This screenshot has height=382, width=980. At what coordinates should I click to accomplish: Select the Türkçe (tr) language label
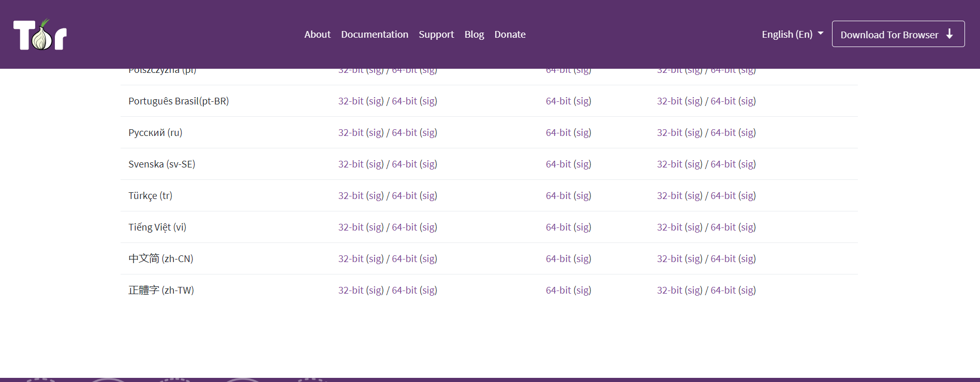[x=150, y=196]
